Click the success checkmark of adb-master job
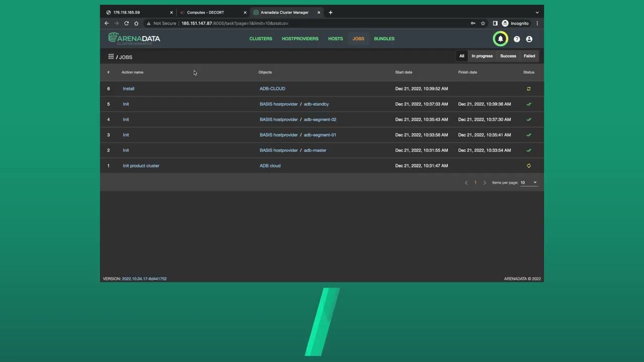This screenshot has height=362, width=644. 529,150
